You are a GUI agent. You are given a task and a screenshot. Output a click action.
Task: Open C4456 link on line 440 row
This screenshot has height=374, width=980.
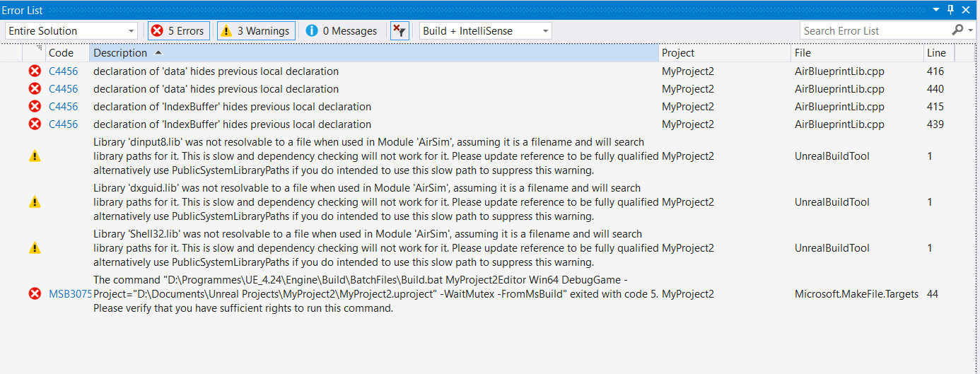64,89
